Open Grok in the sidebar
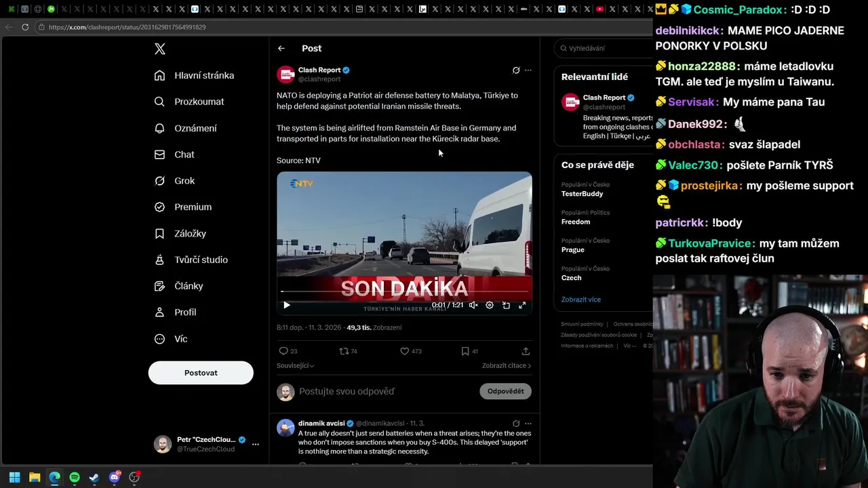 point(175,181)
